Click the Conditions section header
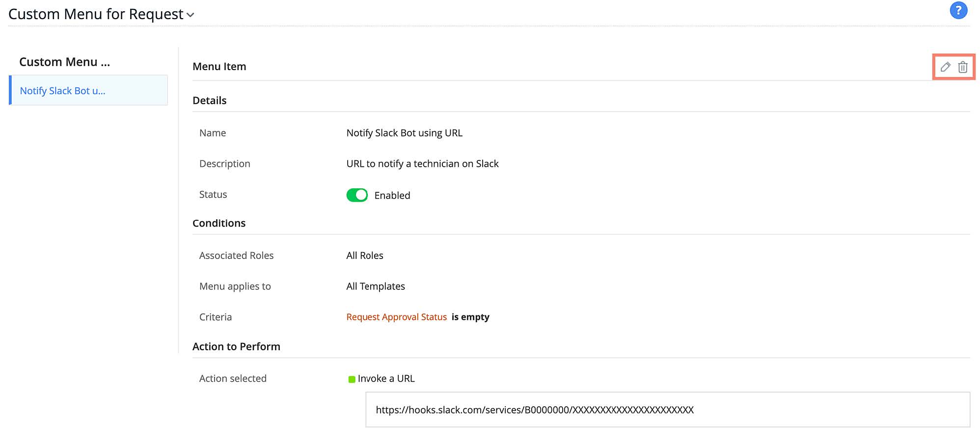 click(219, 223)
